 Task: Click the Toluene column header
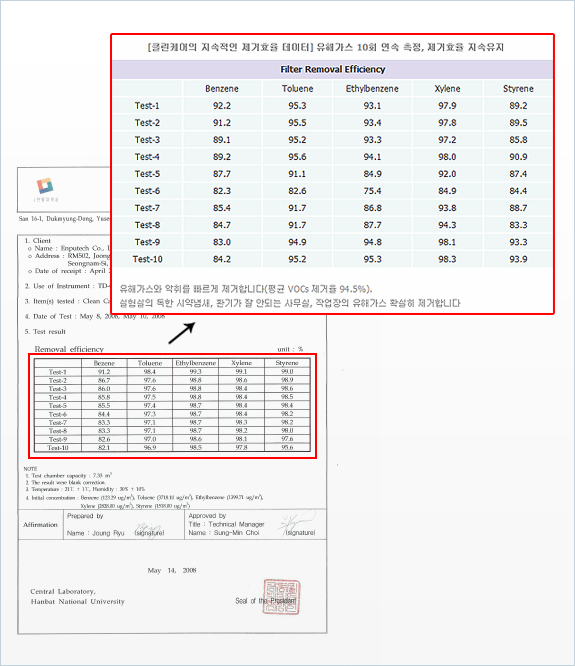tap(297, 89)
